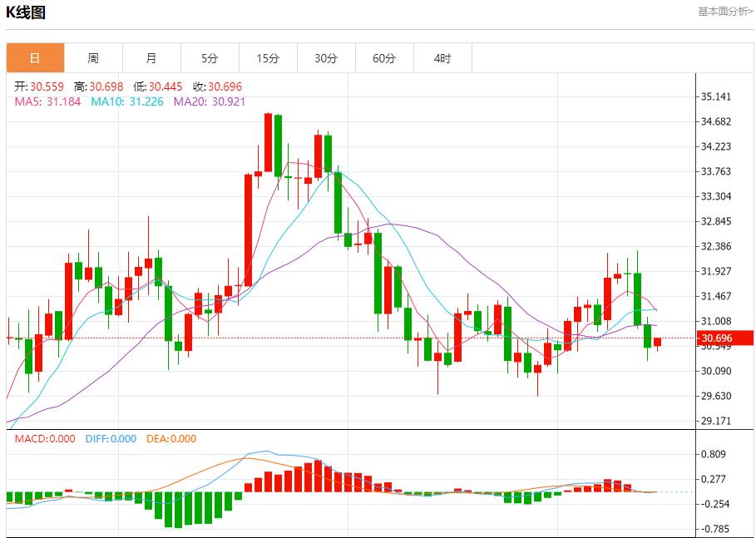Click the DEA value label
756x538 pixels.
(x=171, y=439)
